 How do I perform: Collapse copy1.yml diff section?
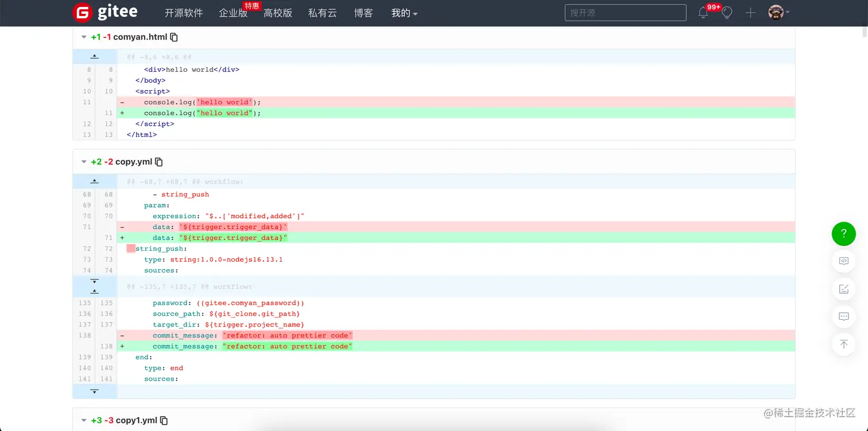pyautogui.click(x=84, y=421)
